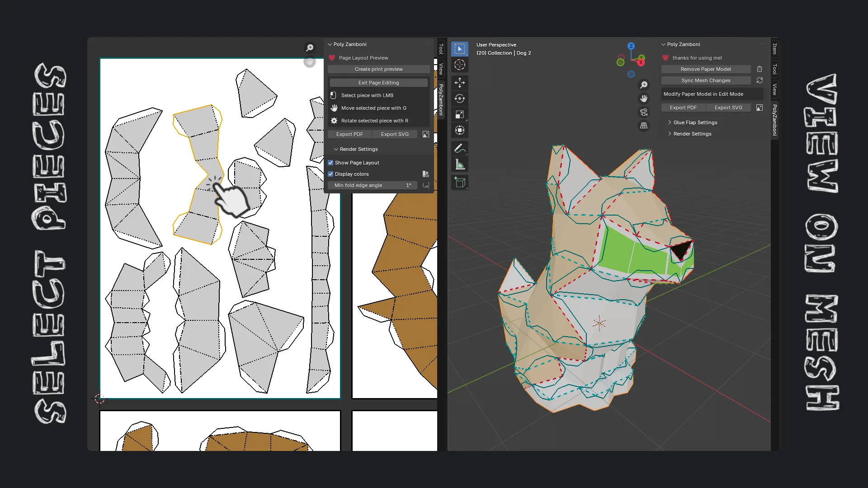Viewport: 868px width, 488px height.
Task: Click 'Move selected piece with G' text
Action: (373, 108)
